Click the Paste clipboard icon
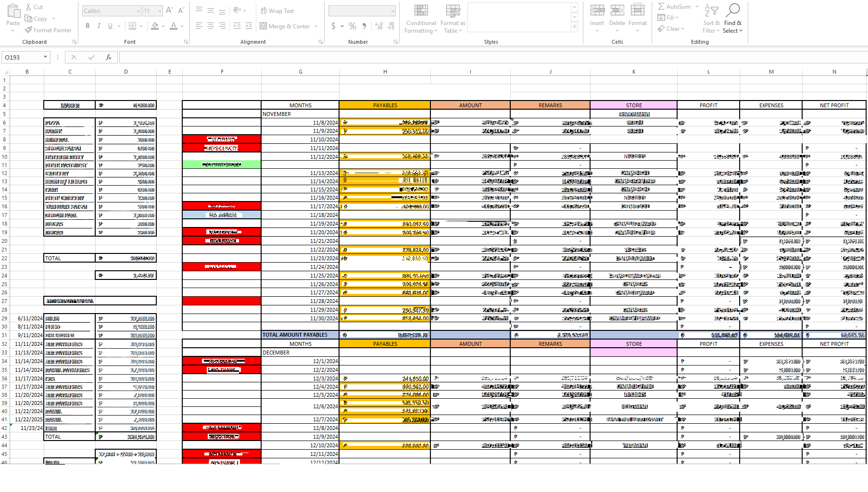Image resolution: width=868 pixels, height=492 pixels. (x=13, y=11)
